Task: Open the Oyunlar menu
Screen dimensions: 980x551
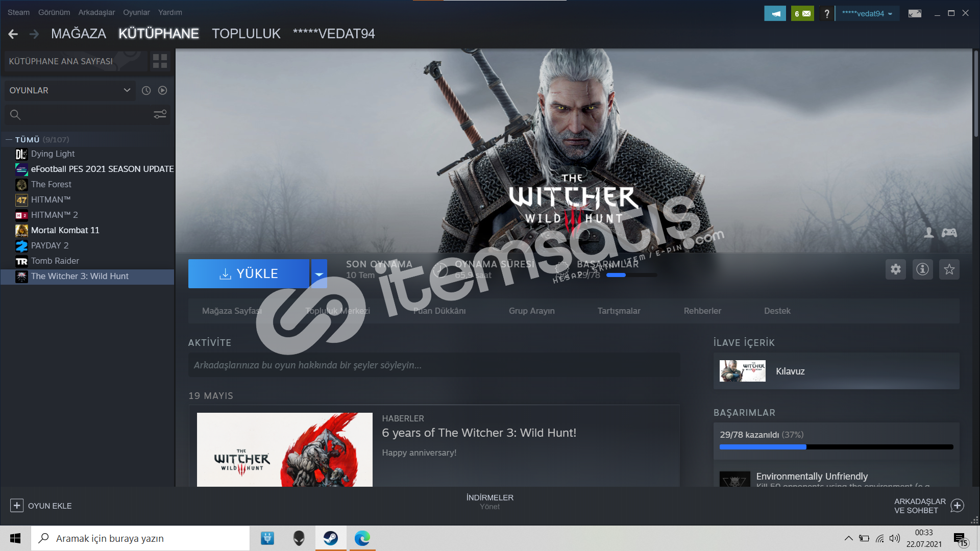Action: coord(136,12)
